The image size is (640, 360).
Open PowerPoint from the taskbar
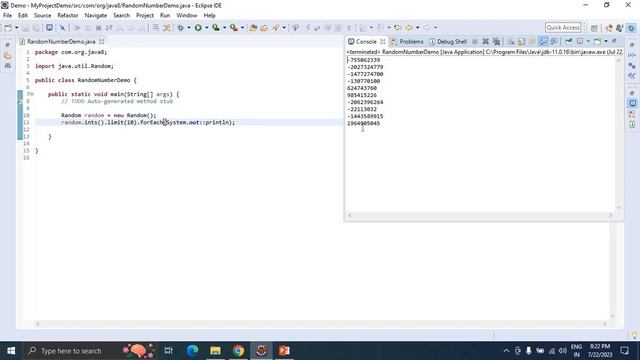(x=284, y=351)
